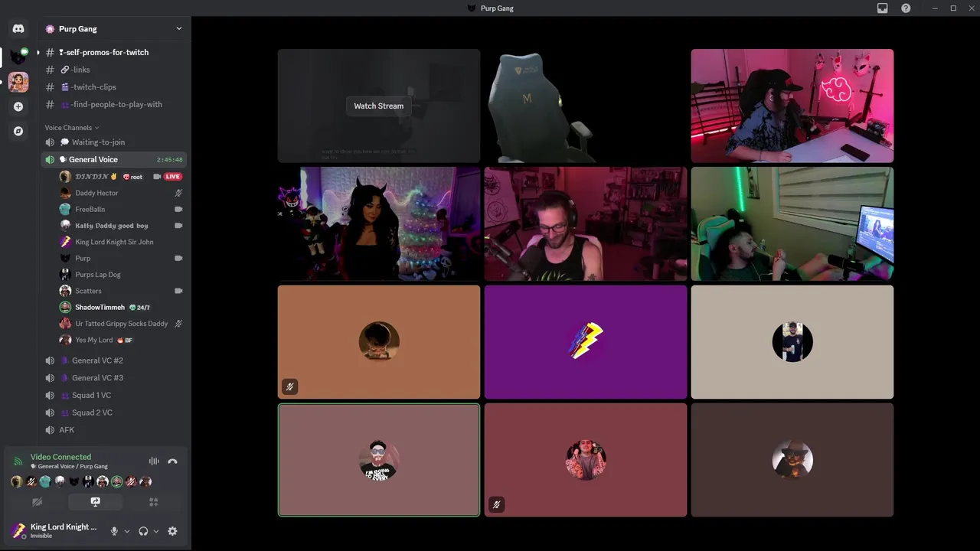
Task: Click Yes My Lord in voice list
Action: tap(120, 340)
